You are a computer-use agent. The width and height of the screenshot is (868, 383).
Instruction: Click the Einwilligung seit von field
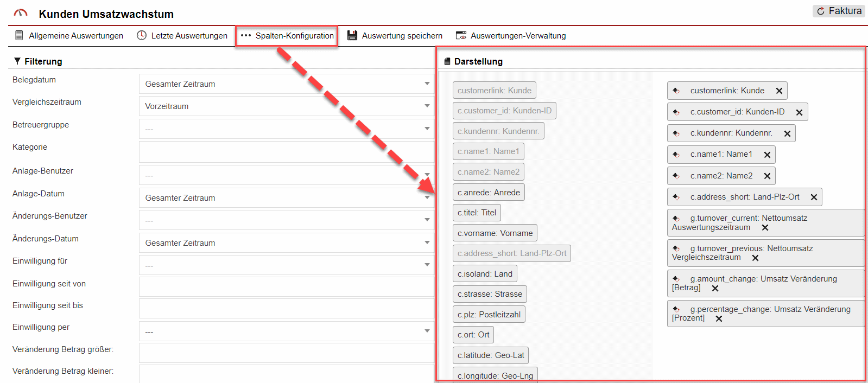(286, 286)
